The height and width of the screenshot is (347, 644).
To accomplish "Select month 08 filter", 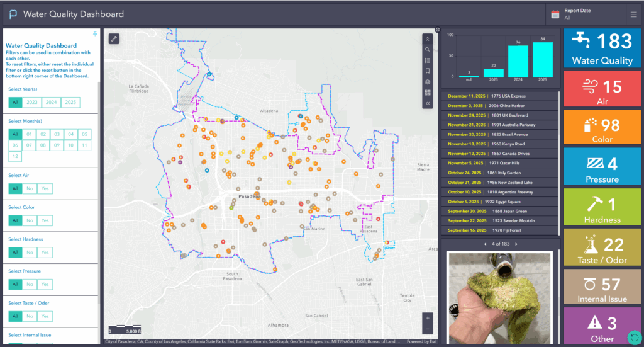I will point(43,145).
